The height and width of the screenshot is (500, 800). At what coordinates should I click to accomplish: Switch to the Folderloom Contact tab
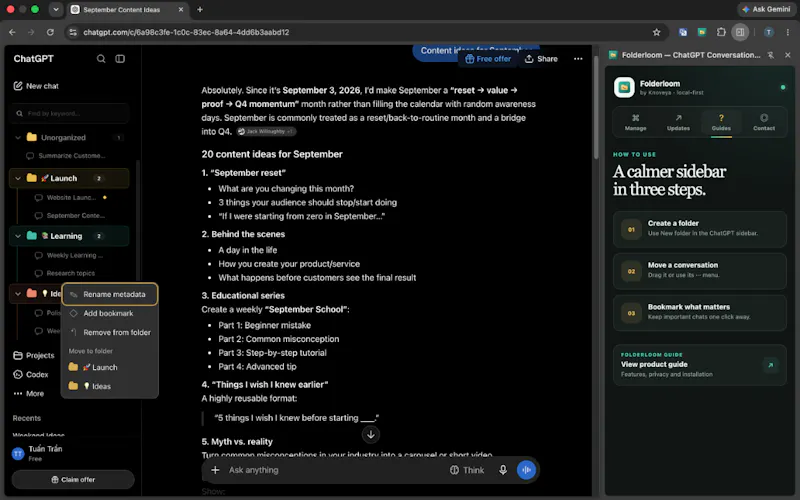pos(764,122)
